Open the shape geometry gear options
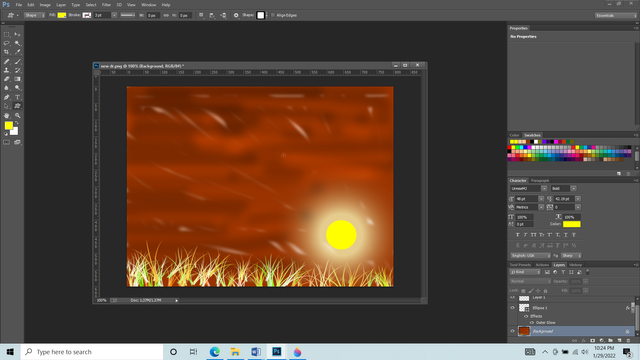Viewport: 640px width, 360px height. [236, 15]
